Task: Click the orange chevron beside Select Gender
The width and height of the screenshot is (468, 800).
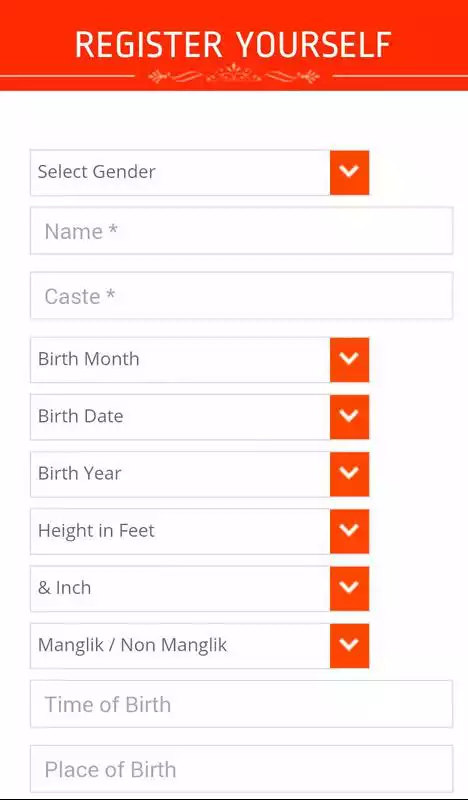Action: 349,172
